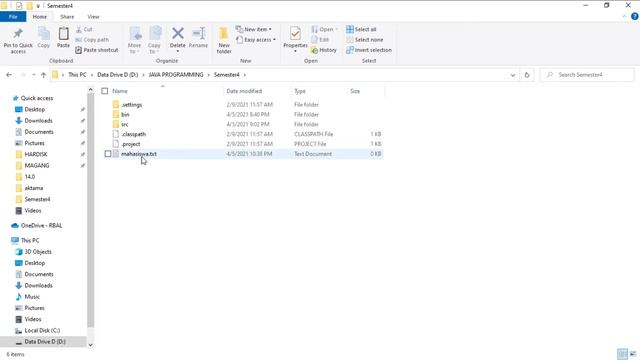Select Quick access in sidebar
This screenshot has height=360, width=640.
click(x=37, y=98)
